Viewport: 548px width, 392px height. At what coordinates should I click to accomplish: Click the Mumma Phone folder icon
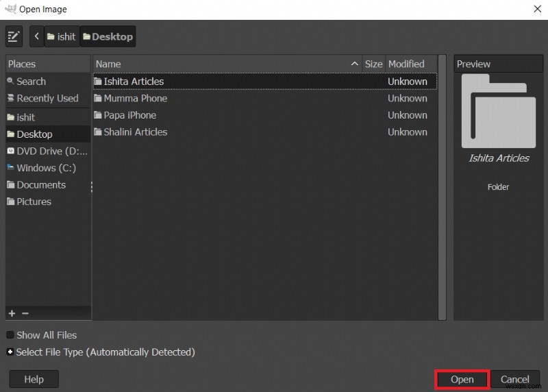98,98
